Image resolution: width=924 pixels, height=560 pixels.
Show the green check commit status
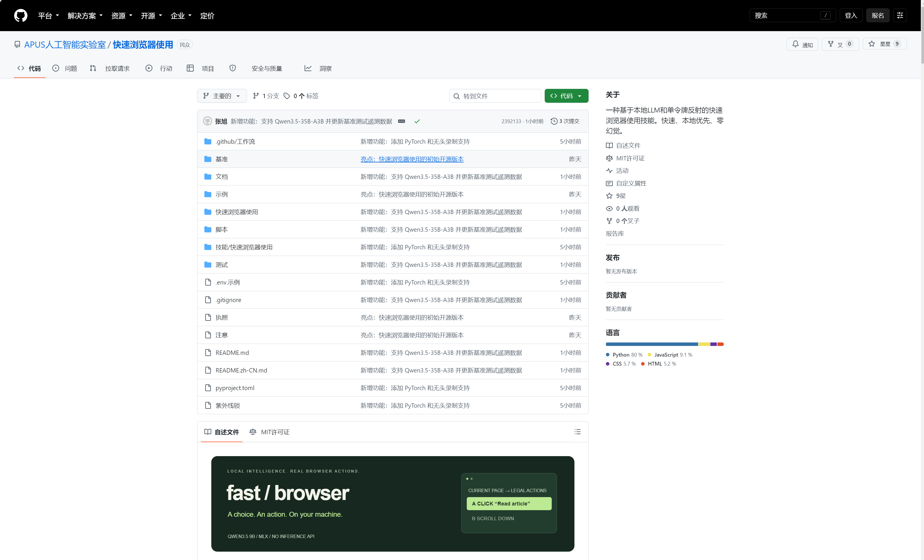pos(417,121)
